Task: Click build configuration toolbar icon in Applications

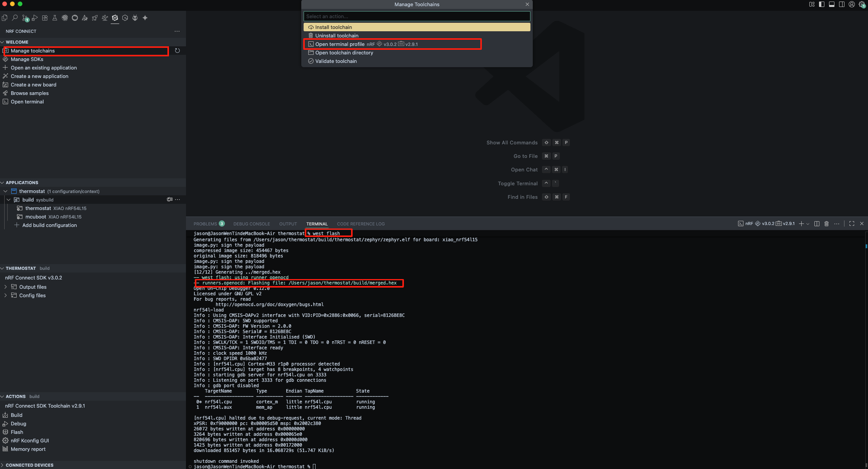Action: 169,200
